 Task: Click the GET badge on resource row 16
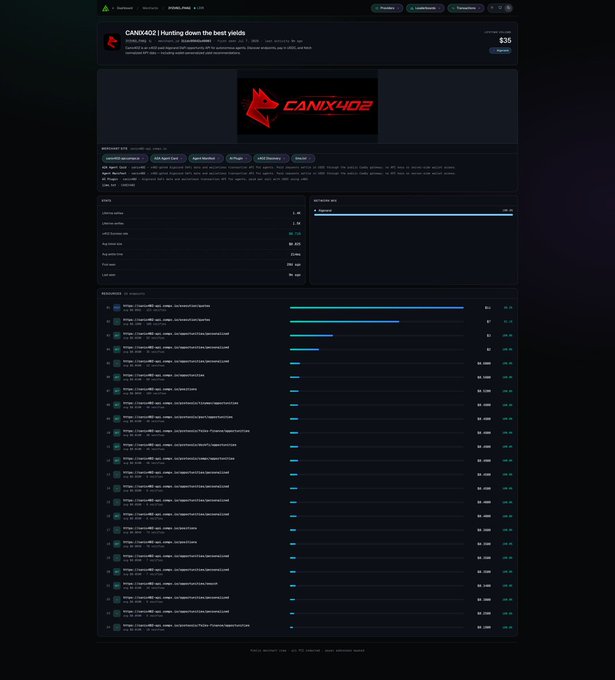[x=117, y=516]
